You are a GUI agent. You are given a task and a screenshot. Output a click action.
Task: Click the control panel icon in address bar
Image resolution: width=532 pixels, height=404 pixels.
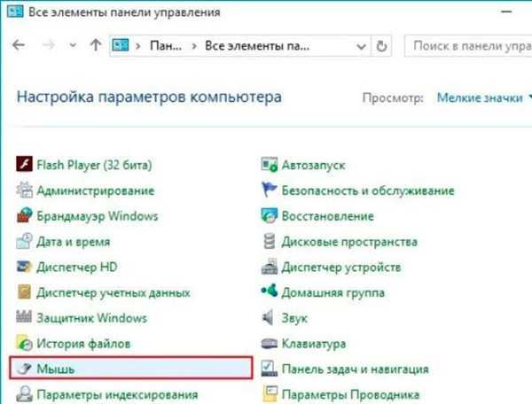121,45
